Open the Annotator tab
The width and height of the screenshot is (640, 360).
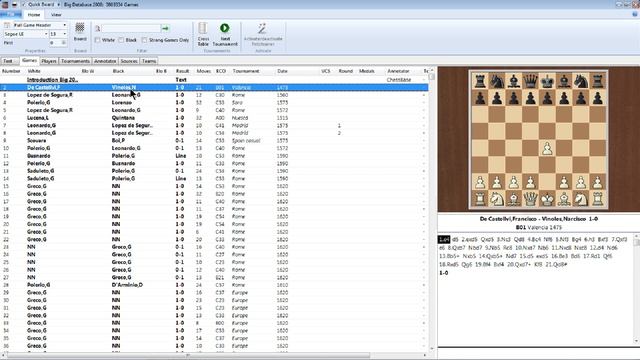click(105, 61)
